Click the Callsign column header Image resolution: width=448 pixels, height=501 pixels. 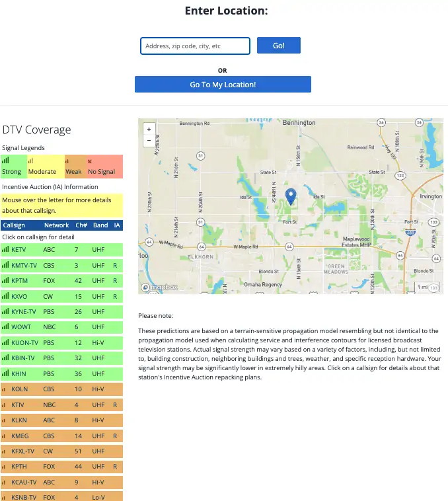[x=15, y=225]
